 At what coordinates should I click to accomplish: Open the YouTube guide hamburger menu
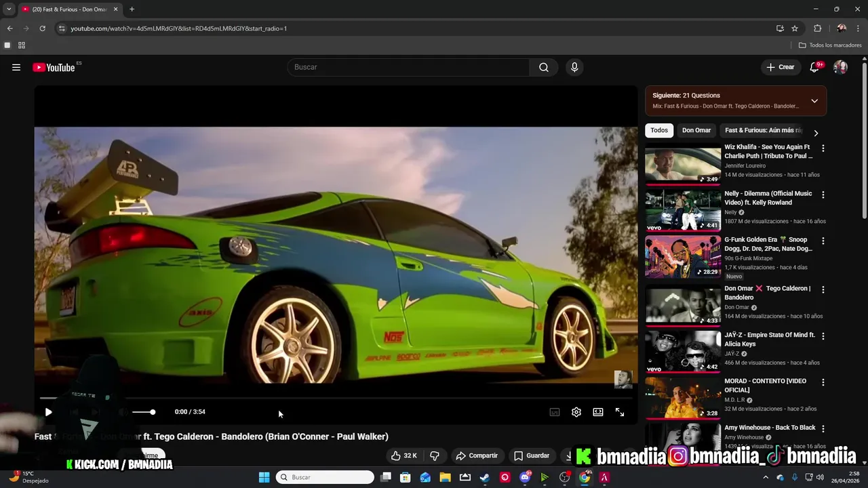16,67
